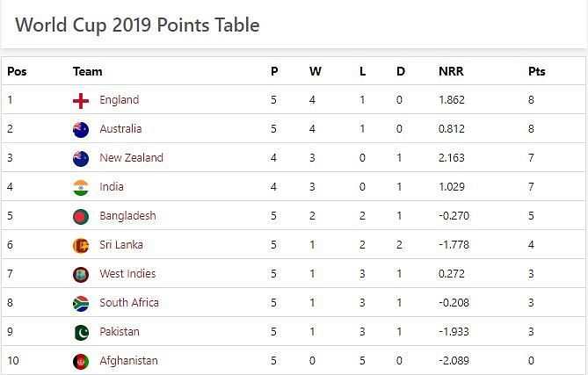Click the World Cup 2019 Points Table heading
The width and height of the screenshot is (588, 375).
click(137, 25)
